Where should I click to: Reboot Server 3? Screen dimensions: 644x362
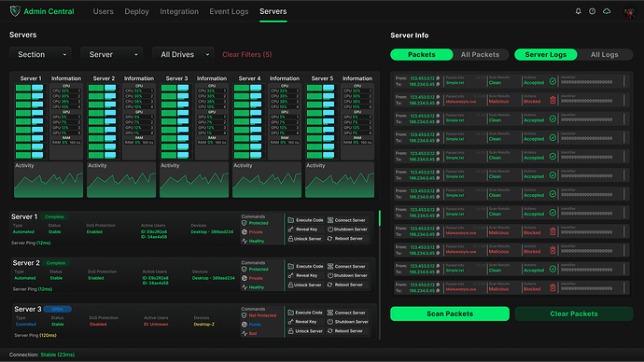pos(345,331)
